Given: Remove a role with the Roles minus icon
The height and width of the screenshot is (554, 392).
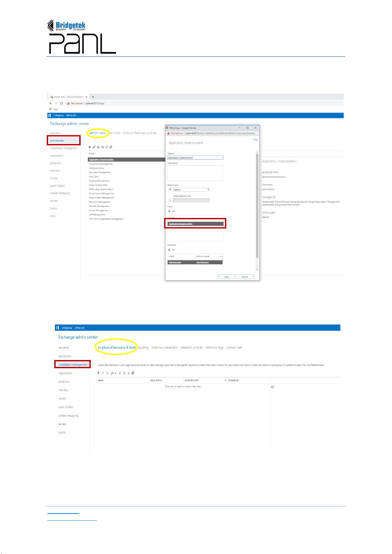Looking at the screenshot, I should pos(174,211).
